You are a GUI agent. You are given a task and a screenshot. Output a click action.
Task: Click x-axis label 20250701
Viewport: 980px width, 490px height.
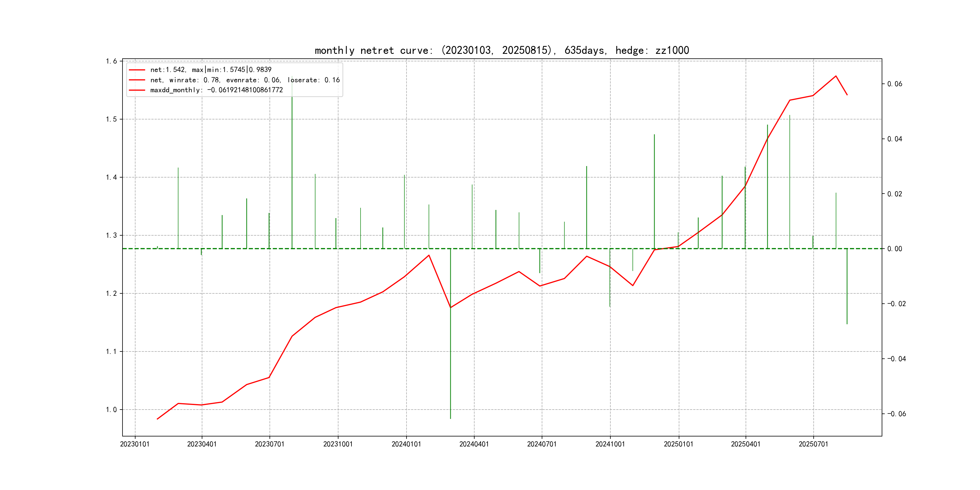(x=813, y=444)
